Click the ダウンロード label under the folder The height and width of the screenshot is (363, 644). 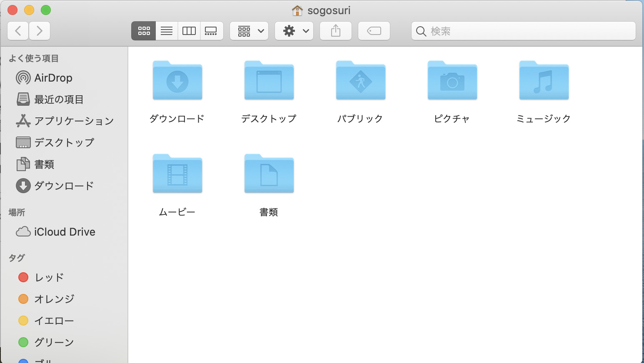tap(177, 119)
